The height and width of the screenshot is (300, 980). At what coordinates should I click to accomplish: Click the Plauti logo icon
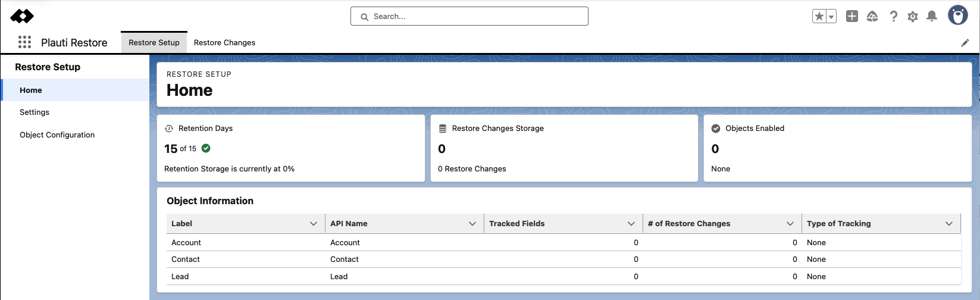[x=22, y=16]
